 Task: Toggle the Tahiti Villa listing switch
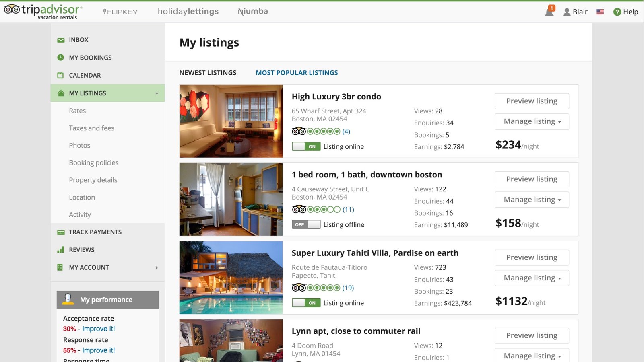[306, 303]
